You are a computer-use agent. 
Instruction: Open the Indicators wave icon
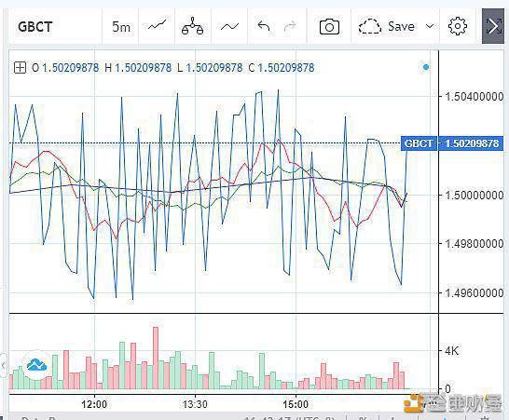coord(229,27)
